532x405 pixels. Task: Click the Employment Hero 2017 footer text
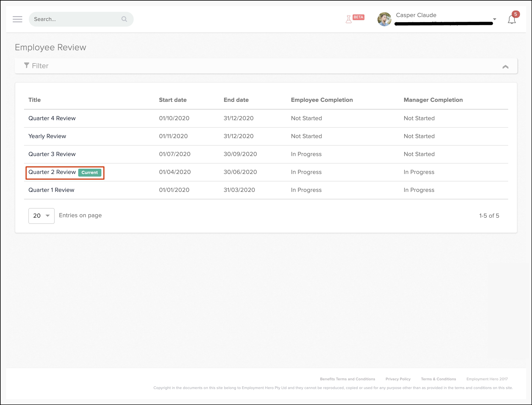[x=487, y=379]
